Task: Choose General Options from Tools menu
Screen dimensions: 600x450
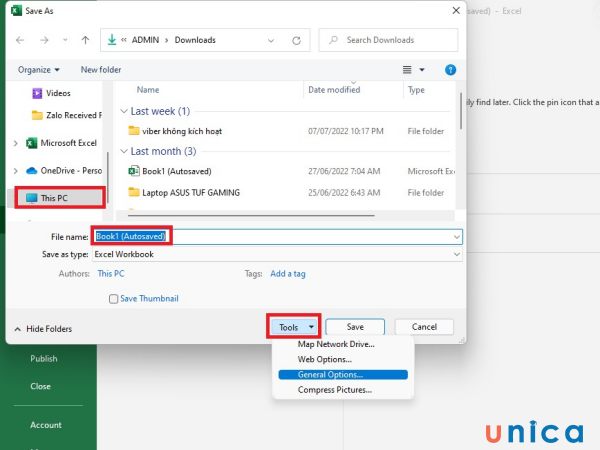Action: click(x=343, y=375)
